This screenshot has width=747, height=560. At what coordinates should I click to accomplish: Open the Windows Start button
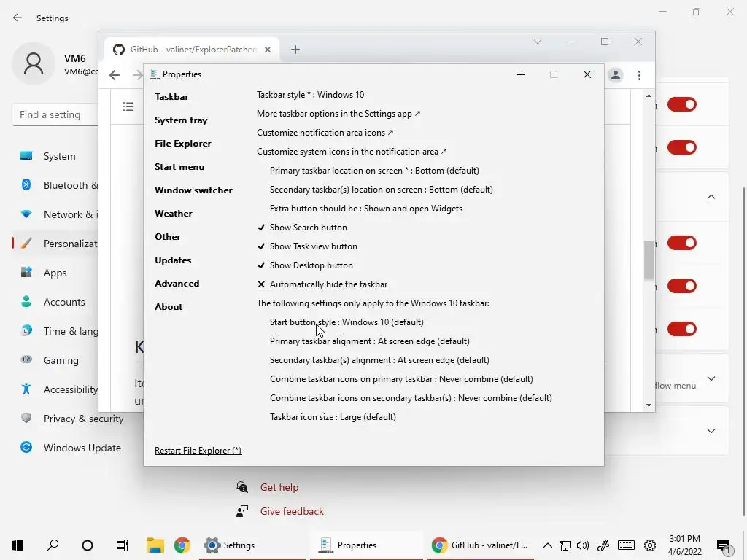pyautogui.click(x=18, y=545)
